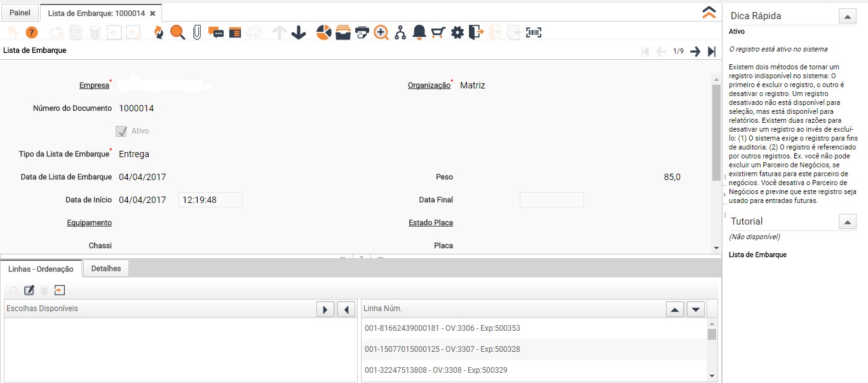Open the Chat bubbles icon

pos(216,32)
